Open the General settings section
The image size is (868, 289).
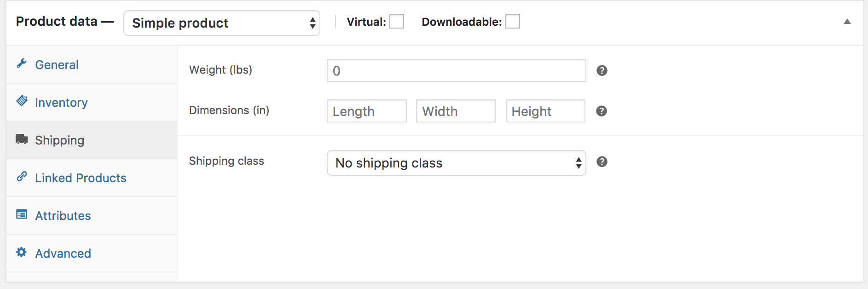[56, 64]
